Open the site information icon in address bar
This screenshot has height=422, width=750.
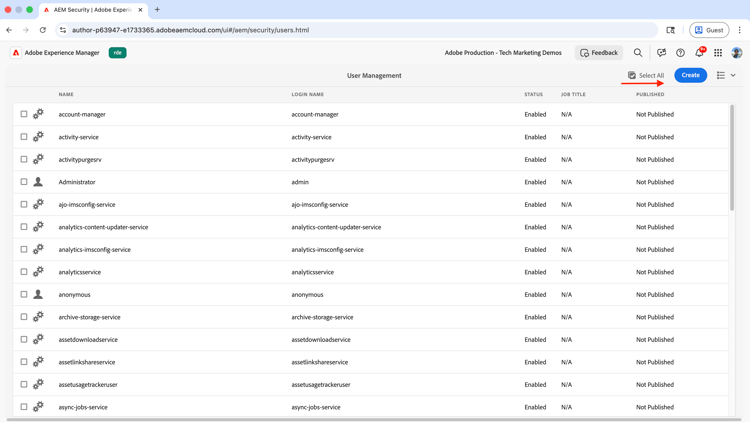point(63,30)
